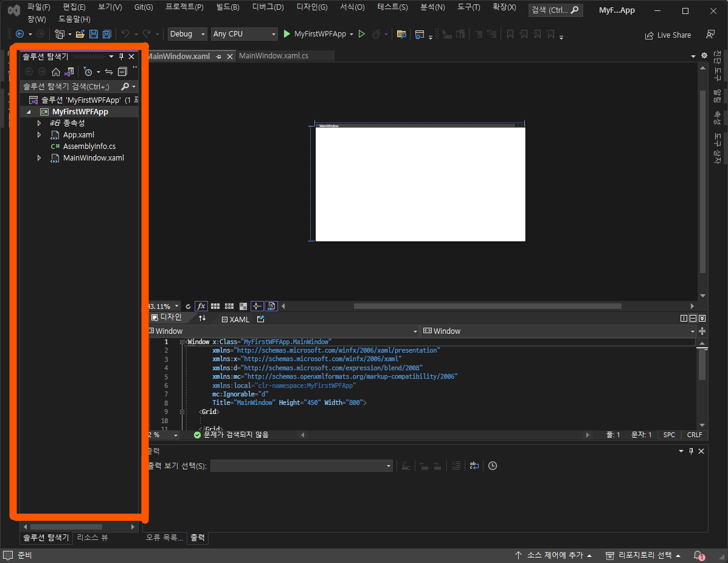Viewport: 728px width, 563px height.
Task: Open notifications bell in status bar
Action: pyautogui.click(x=699, y=556)
